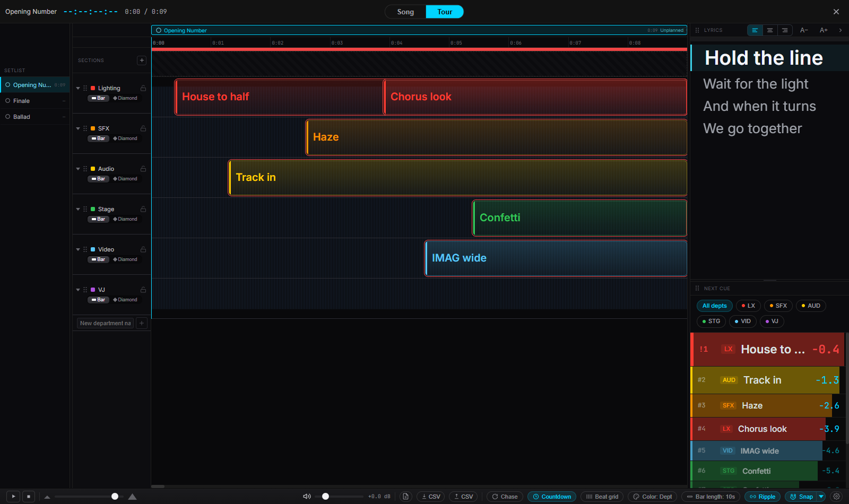
Task: Filter next cues by VID
Action: click(x=742, y=321)
